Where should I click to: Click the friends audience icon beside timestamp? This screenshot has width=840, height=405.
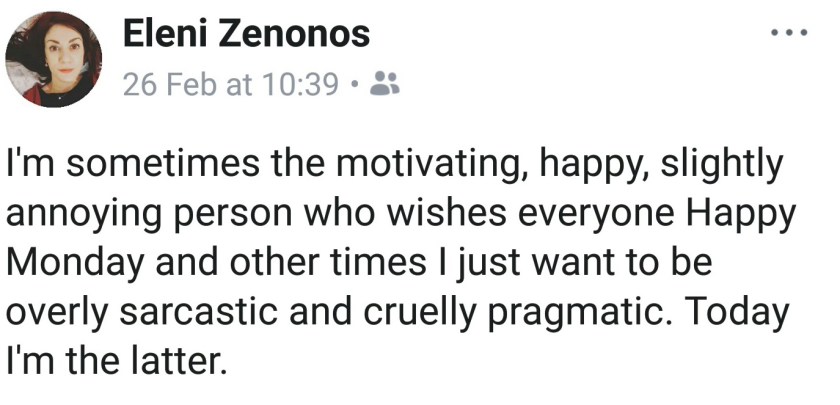pos(385,86)
